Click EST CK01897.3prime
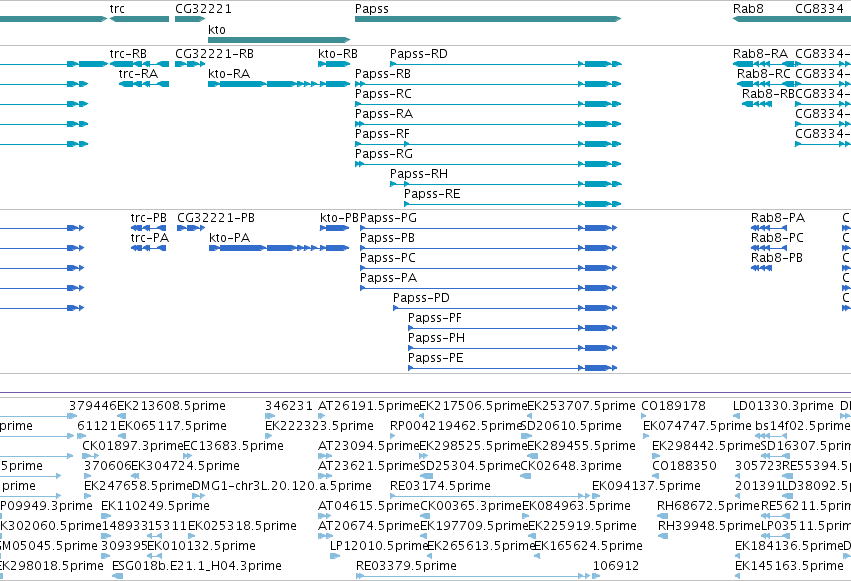 click(x=133, y=446)
